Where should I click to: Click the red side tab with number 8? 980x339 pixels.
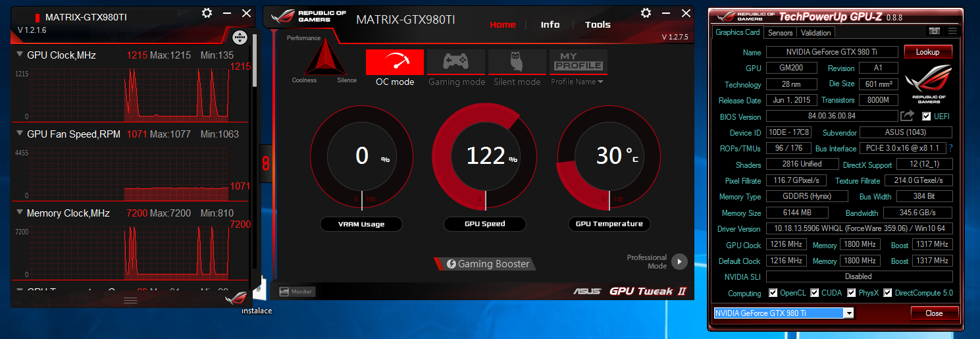point(266,163)
